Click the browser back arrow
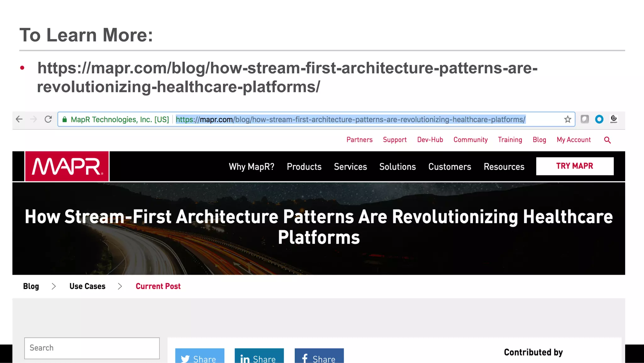This screenshot has height=363, width=644. (19, 119)
